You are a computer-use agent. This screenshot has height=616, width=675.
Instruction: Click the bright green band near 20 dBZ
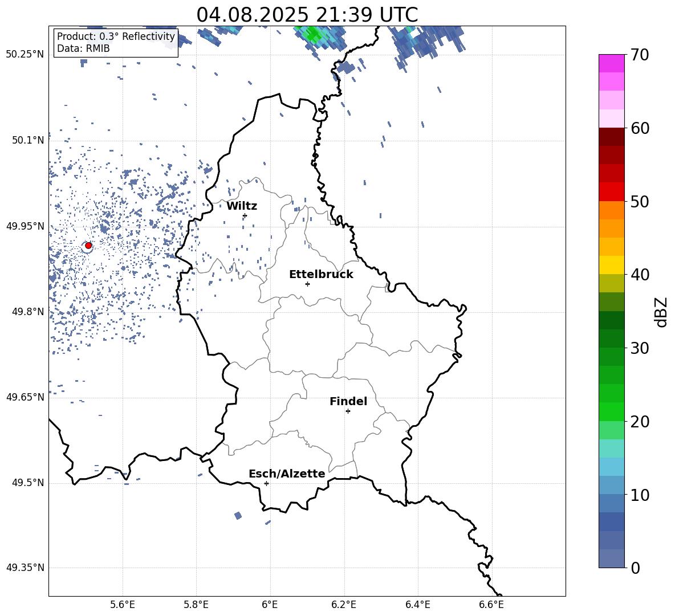point(611,411)
